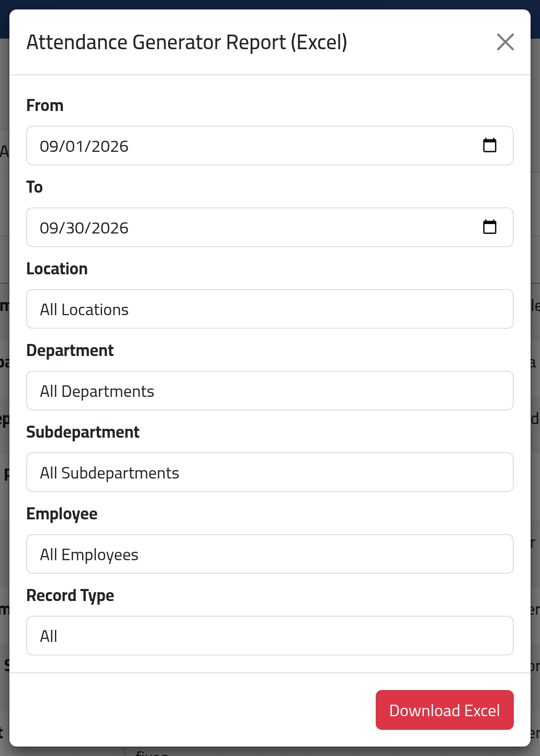540x756 pixels.
Task: Click the To label
Action: click(x=35, y=187)
